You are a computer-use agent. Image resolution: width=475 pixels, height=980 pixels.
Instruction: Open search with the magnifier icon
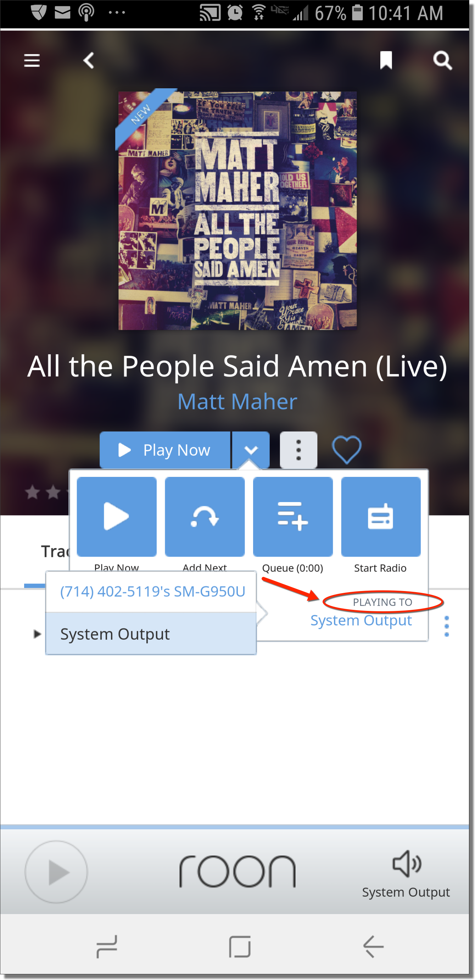442,61
